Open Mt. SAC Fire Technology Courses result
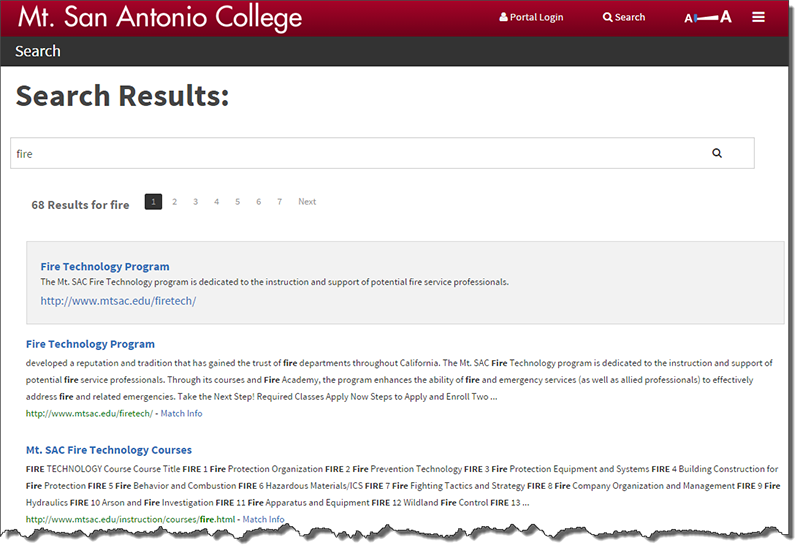 (x=109, y=450)
